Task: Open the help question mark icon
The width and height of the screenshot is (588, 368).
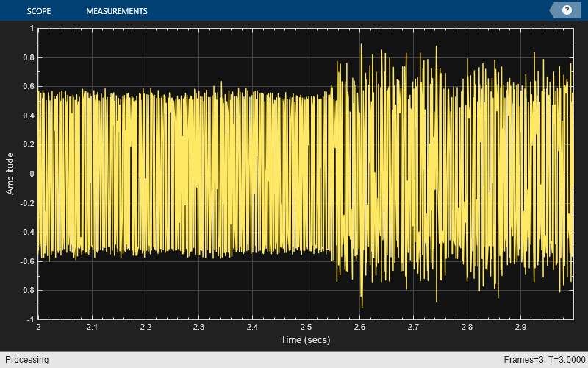Action: tap(567, 10)
